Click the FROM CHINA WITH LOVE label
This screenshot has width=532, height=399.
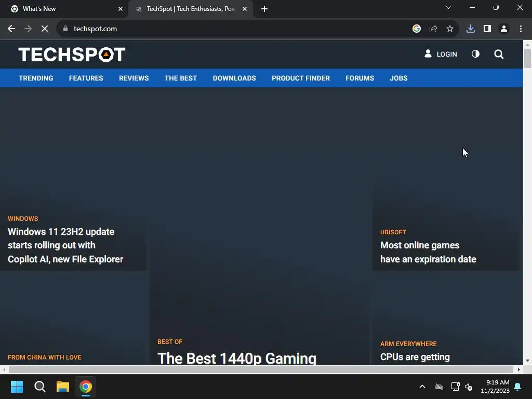tap(45, 357)
